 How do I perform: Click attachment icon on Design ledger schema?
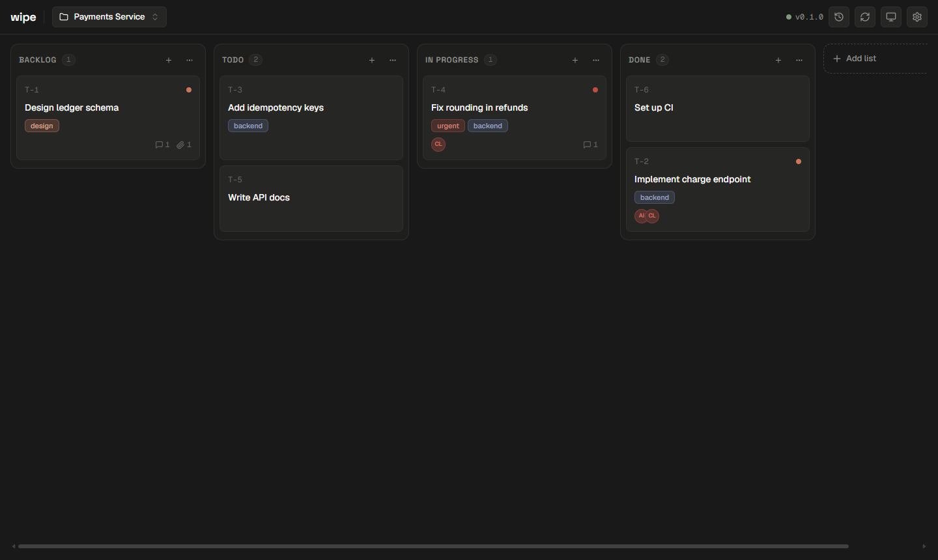[x=180, y=145]
